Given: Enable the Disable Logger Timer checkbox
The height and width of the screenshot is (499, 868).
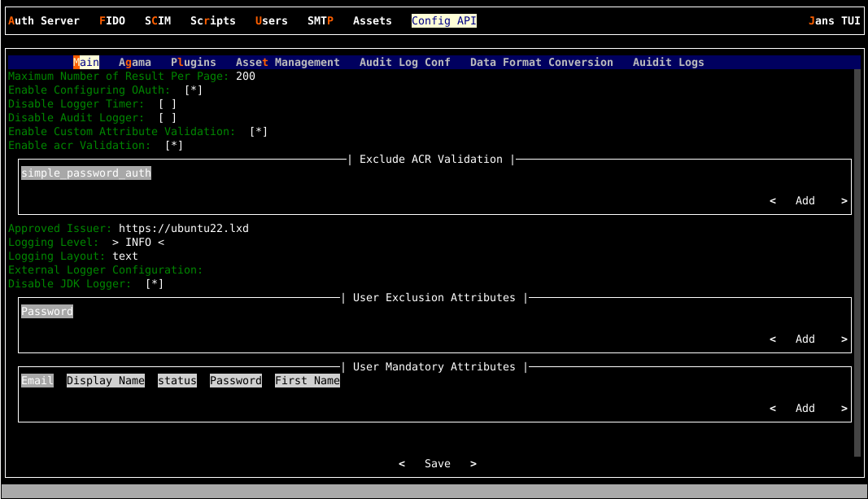Looking at the screenshot, I should (168, 104).
